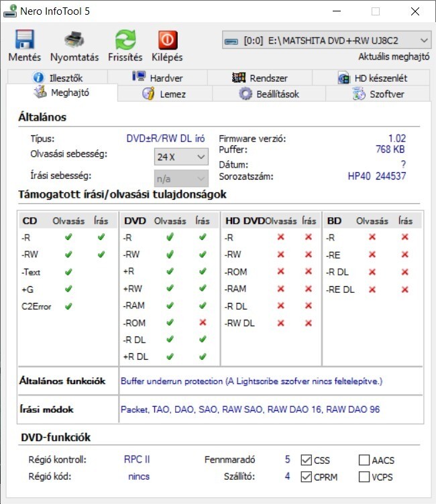
Task: Go to the Szoftver tab
Action: click(x=378, y=94)
